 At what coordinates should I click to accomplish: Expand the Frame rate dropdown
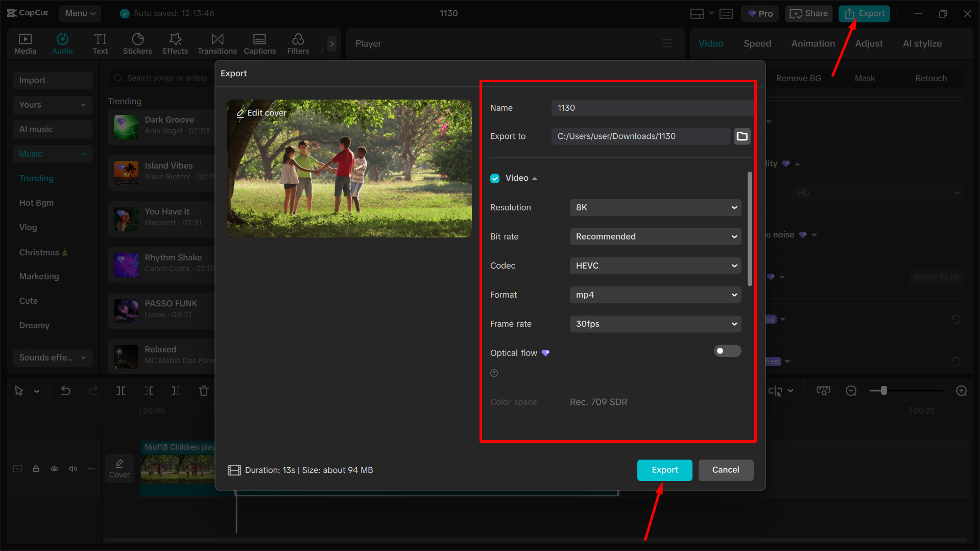click(655, 323)
